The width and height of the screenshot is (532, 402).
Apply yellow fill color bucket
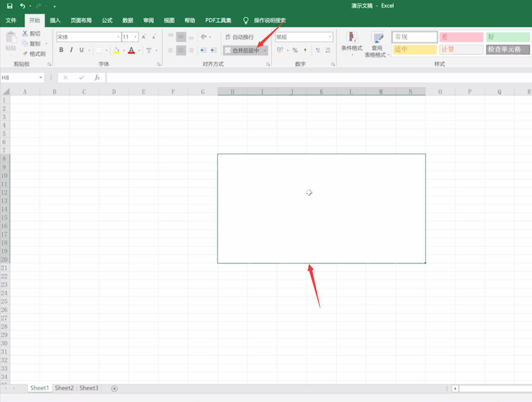116,50
